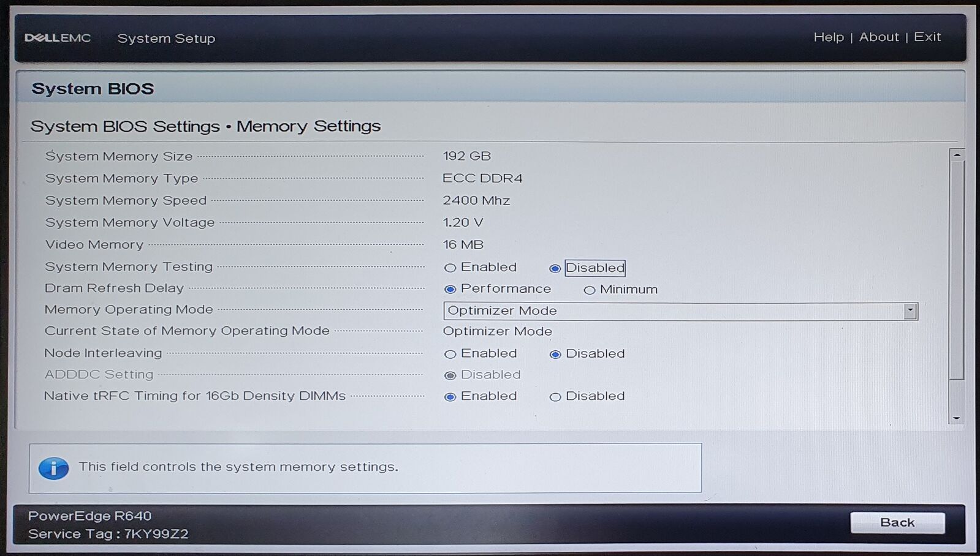The height and width of the screenshot is (556, 980).
Task: Click scrollbar up arrow
Action: [x=957, y=155]
